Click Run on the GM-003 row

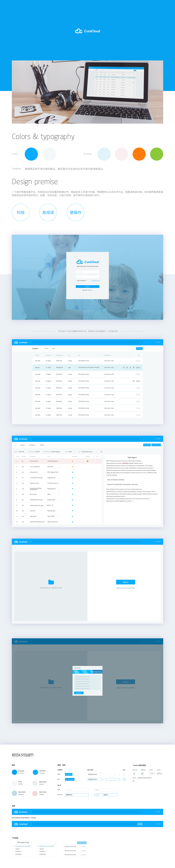pos(138,368)
